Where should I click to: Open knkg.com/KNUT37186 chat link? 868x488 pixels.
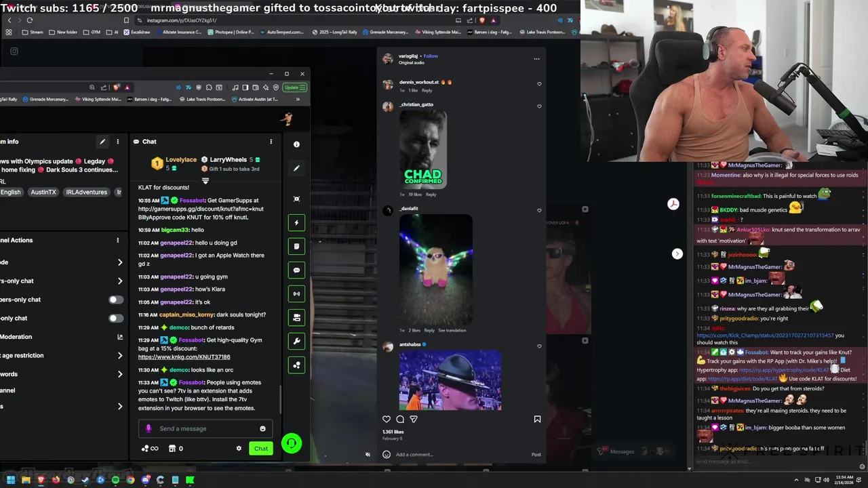pos(184,357)
